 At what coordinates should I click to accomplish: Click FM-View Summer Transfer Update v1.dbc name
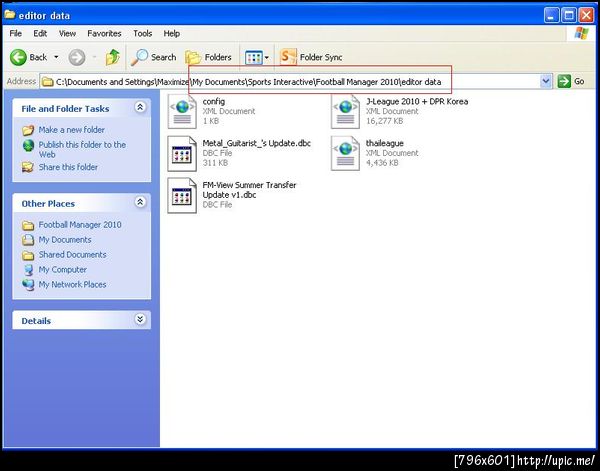(249, 190)
